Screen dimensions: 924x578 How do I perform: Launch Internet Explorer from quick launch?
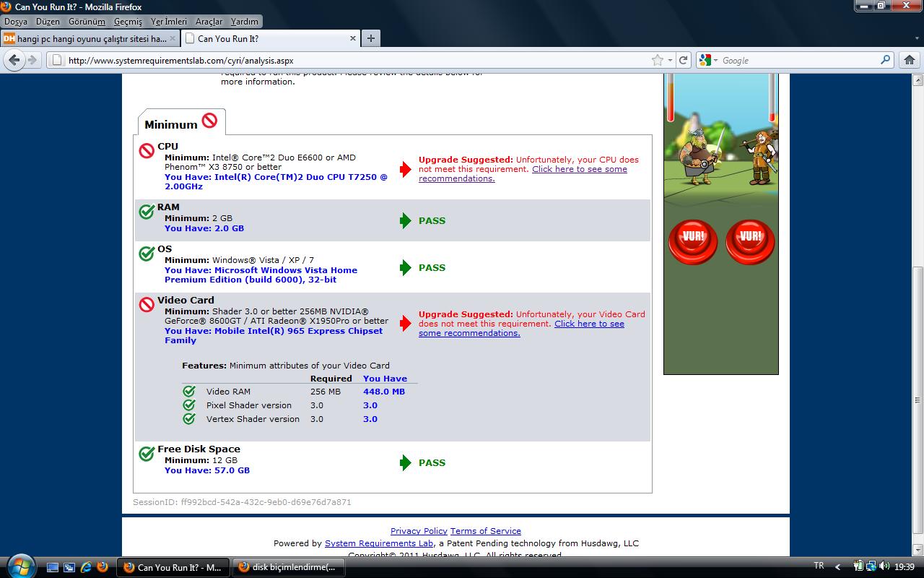(x=86, y=567)
